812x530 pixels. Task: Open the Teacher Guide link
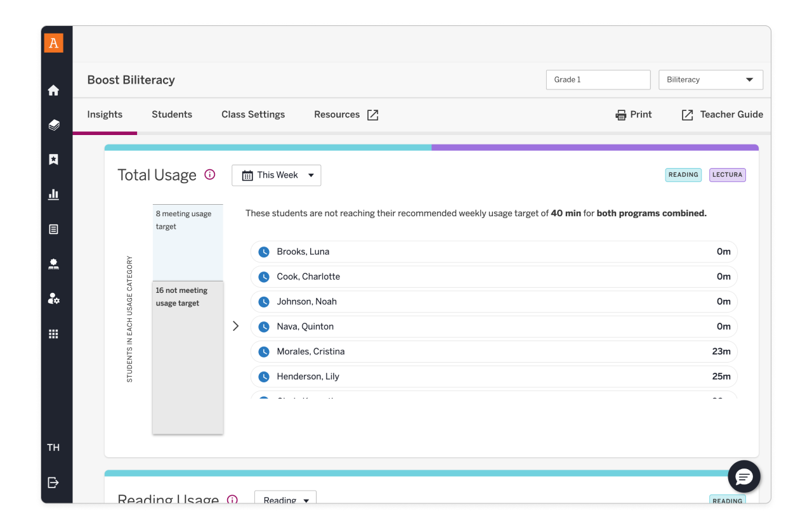723,115
